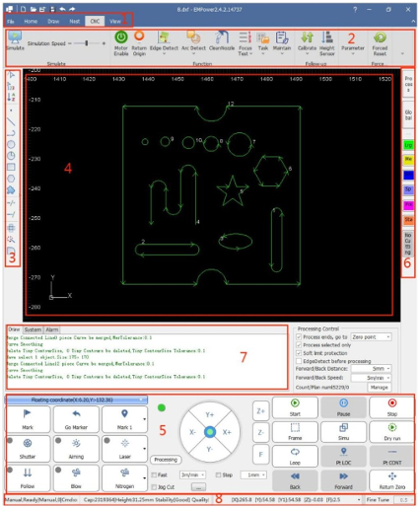
Task: Enable the Jog Cut checkbox
Action: 154,487
